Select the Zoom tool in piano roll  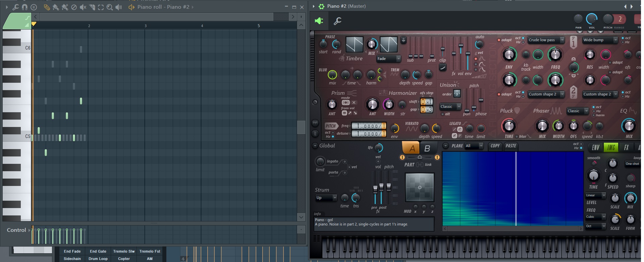110,7
